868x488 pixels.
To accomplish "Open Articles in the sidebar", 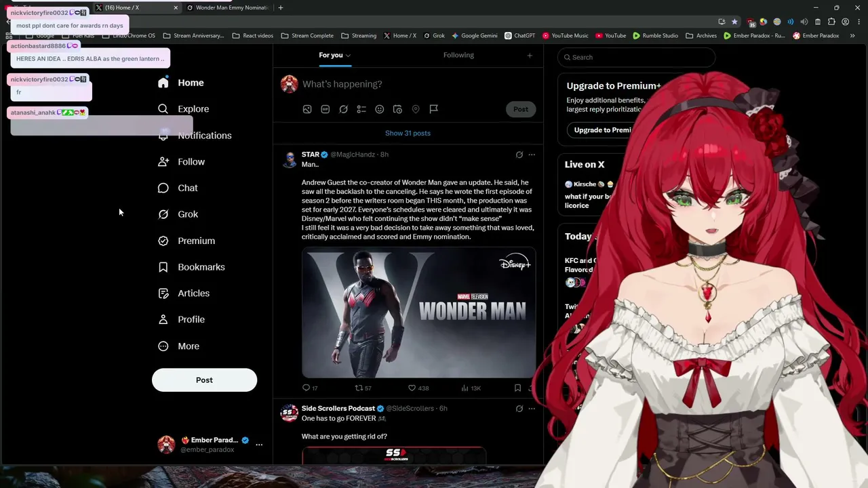I will 184,293.
